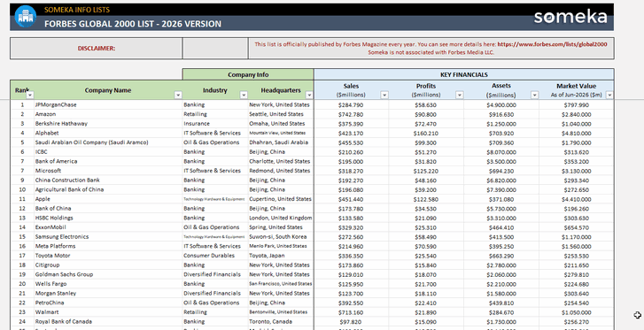Open the Rank column filter dropdown
The height and width of the screenshot is (330, 644).
tap(30, 96)
